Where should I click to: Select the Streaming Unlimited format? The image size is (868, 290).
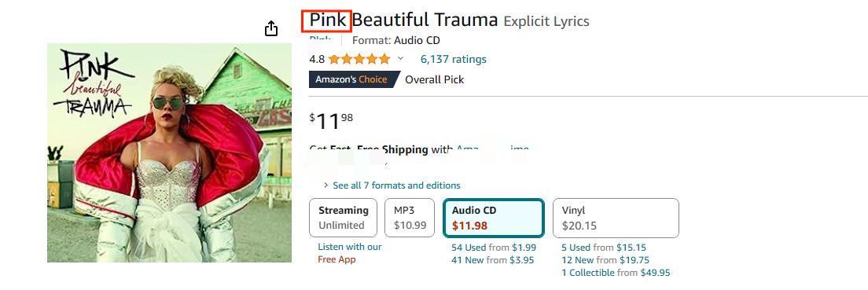coord(344,218)
